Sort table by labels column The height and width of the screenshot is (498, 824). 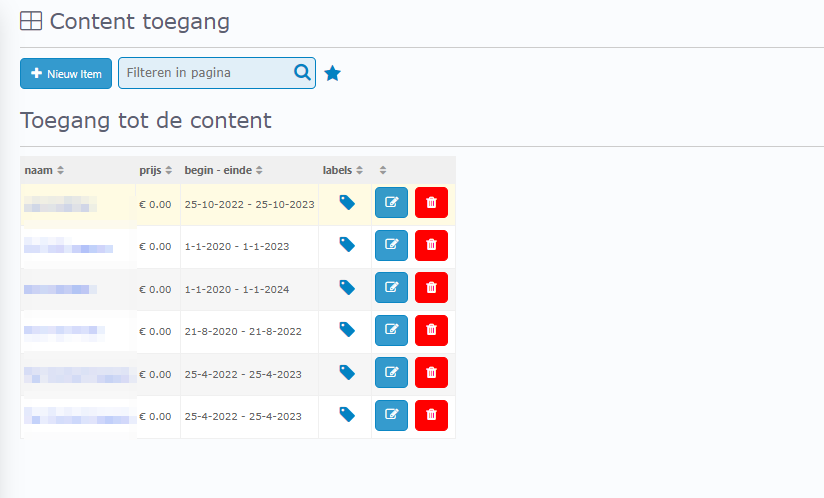tap(342, 170)
